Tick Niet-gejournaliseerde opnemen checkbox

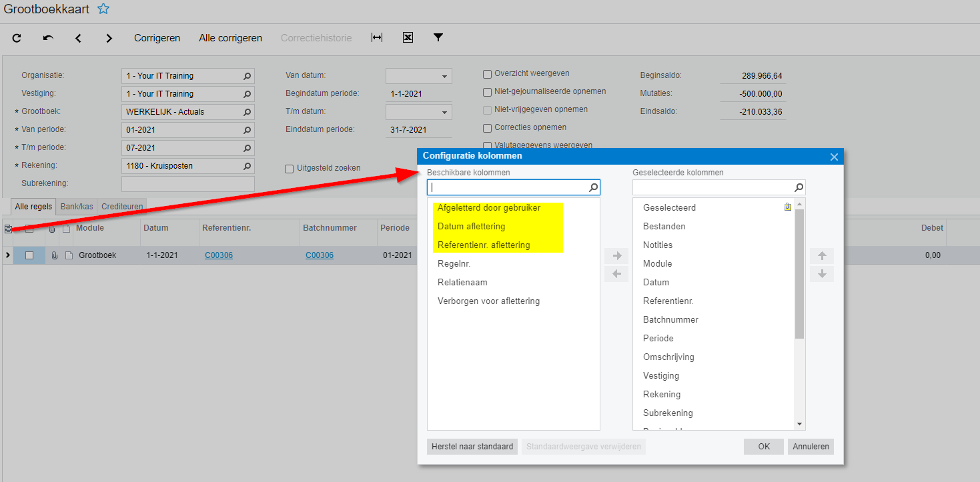pos(488,92)
